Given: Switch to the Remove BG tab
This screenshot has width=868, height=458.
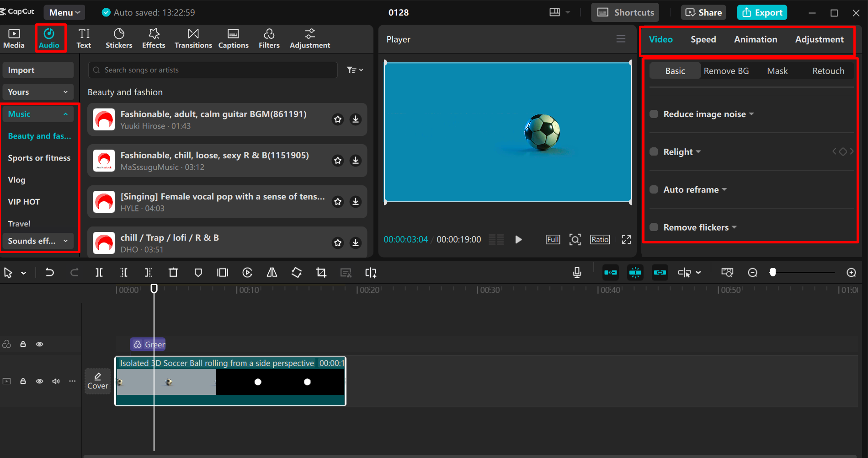Looking at the screenshot, I should tap(726, 70).
